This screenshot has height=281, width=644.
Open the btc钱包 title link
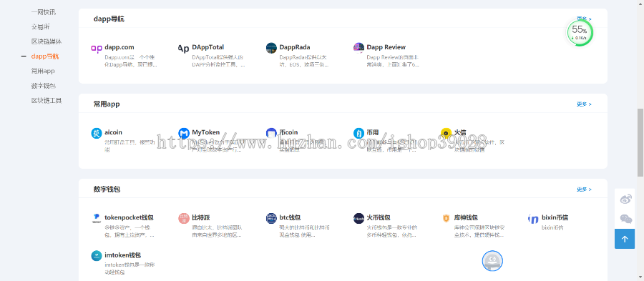pyautogui.click(x=290, y=217)
